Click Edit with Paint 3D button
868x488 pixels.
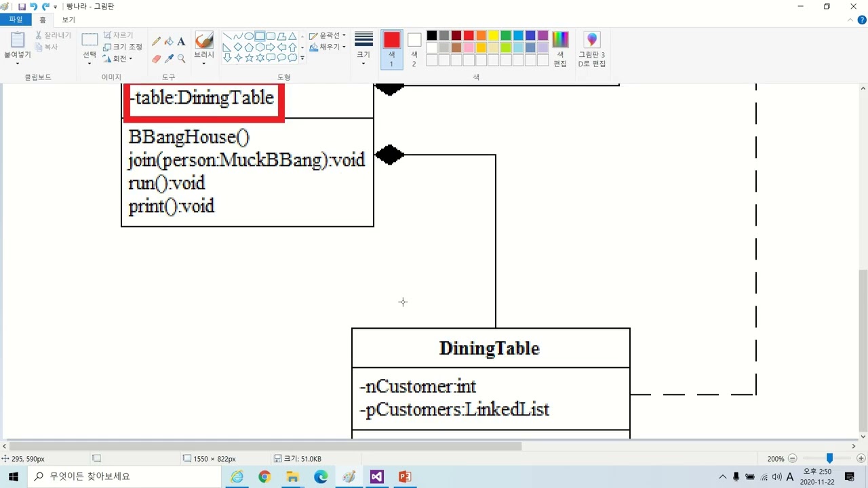click(x=591, y=49)
